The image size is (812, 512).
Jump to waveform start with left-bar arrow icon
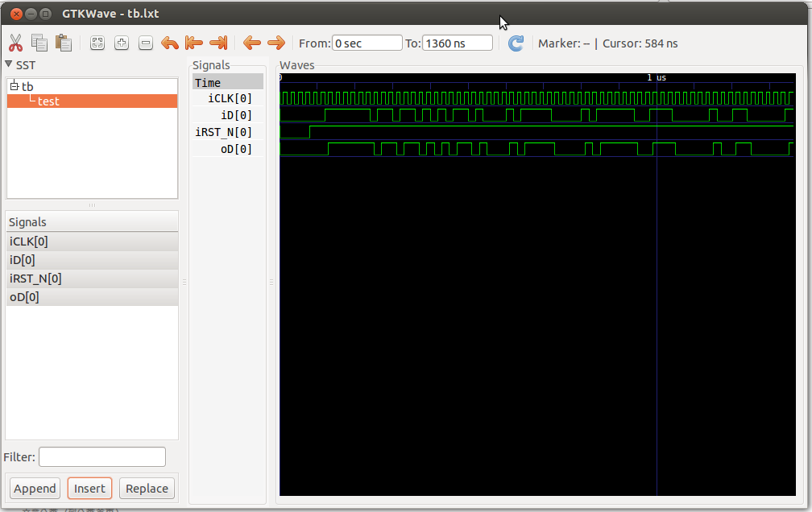(x=193, y=42)
